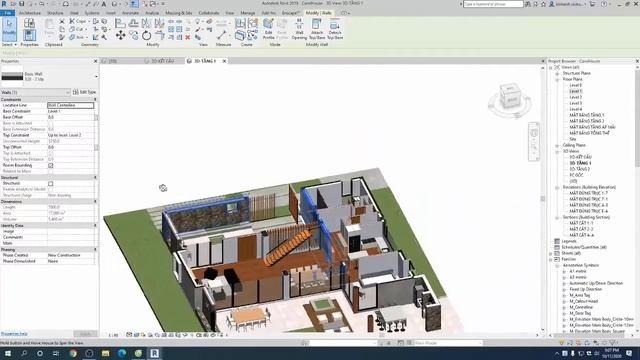Open the wall type selector dropdown
Viewport: 640px width, 360px height.
coord(96,76)
